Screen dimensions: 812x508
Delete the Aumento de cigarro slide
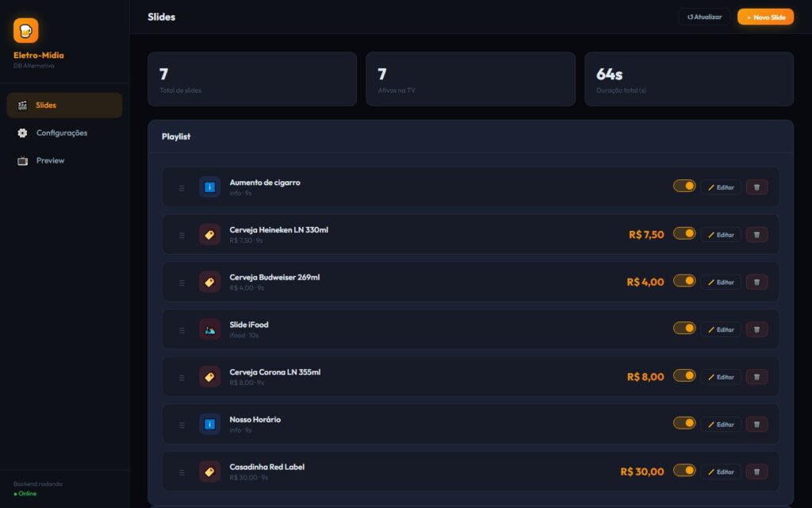pyautogui.click(x=756, y=187)
